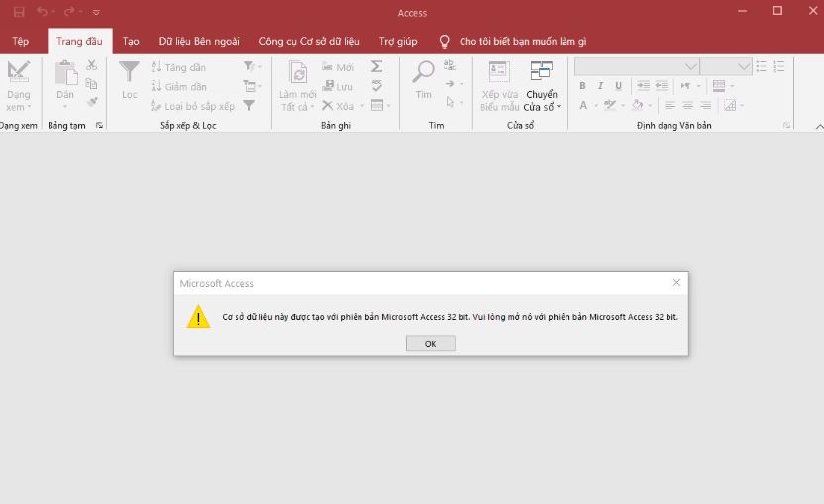
Task: Click the scissors cut icon
Action: (92, 66)
